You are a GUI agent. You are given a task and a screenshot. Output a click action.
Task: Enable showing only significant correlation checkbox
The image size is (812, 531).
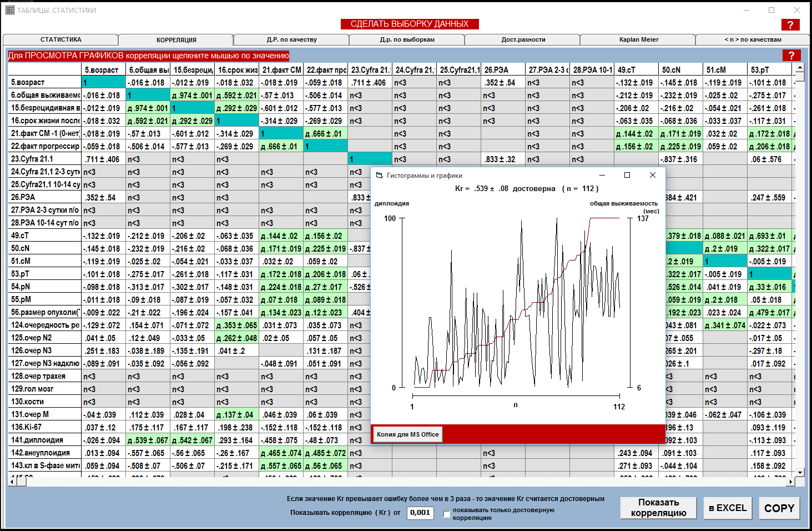pos(446,514)
